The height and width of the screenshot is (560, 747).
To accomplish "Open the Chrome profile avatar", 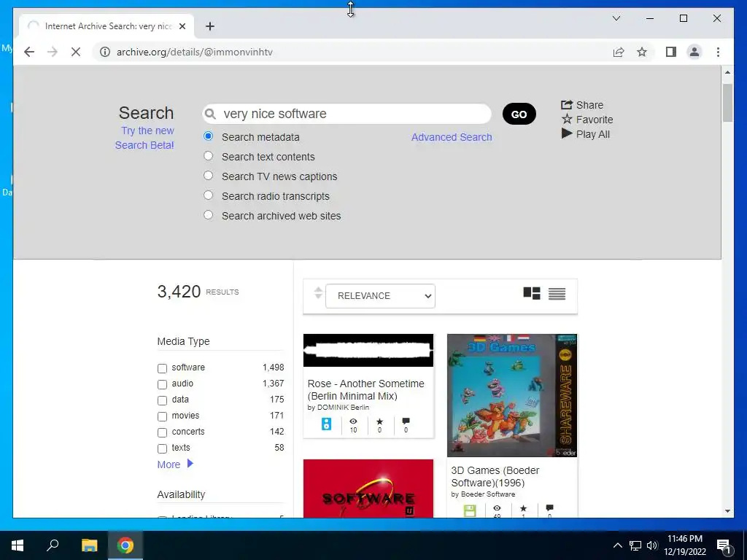I will pos(694,52).
